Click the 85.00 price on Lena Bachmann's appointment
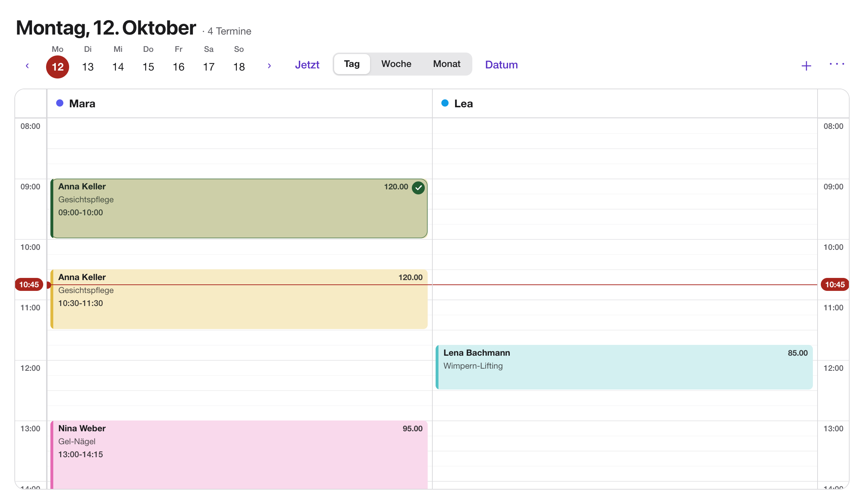Viewport: 864px width, 504px height. (x=798, y=353)
